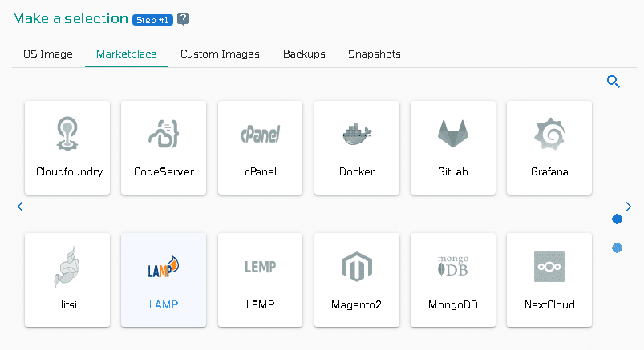The height and width of the screenshot is (350, 644).
Task: Click the CodeServer label text
Action: pos(164,172)
